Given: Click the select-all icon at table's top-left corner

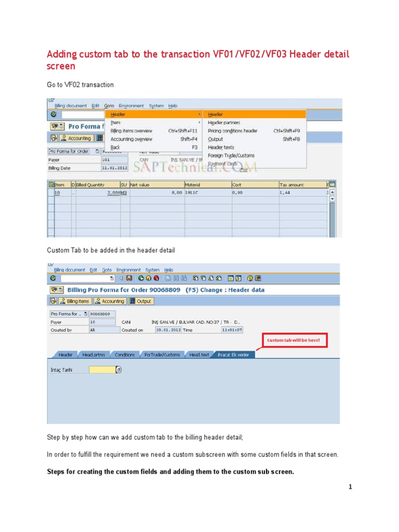Looking at the screenshot, I should click(x=51, y=184).
